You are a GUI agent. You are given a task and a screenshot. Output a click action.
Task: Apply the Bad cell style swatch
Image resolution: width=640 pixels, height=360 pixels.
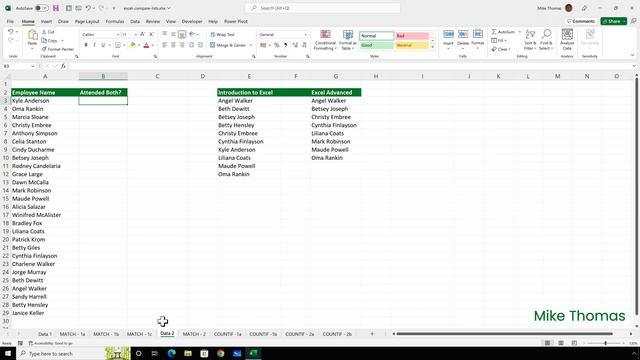point(412,36)
